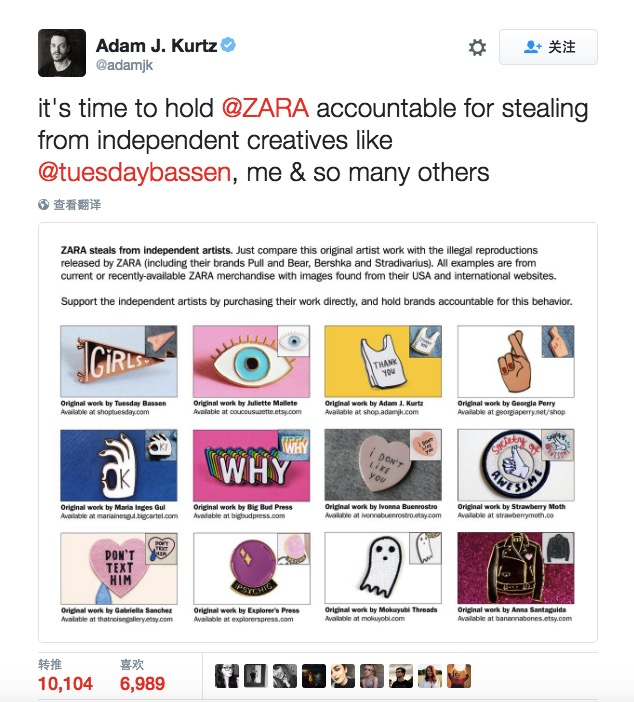Click the third liker avatar
The width and height of the screenshot is (634, 702).
click(x=285, y=676)
